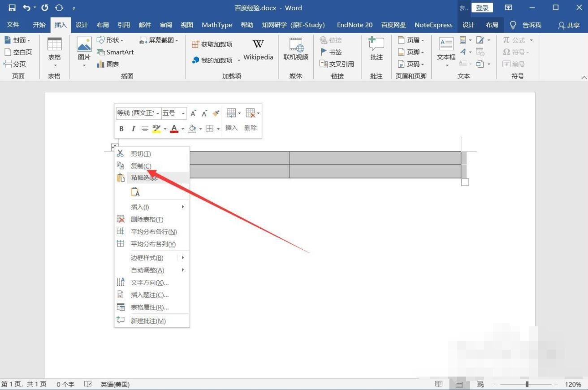Open the font name dropdown 等线
This screenshot has height=390, width=588.
(158, 113)
